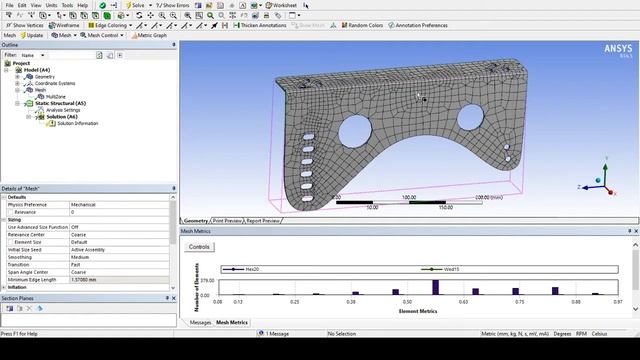Expand the Coordinate Systems tree node
Viewport: 640px width, 360px height.
pyautogui.click(x=18, y=83)
